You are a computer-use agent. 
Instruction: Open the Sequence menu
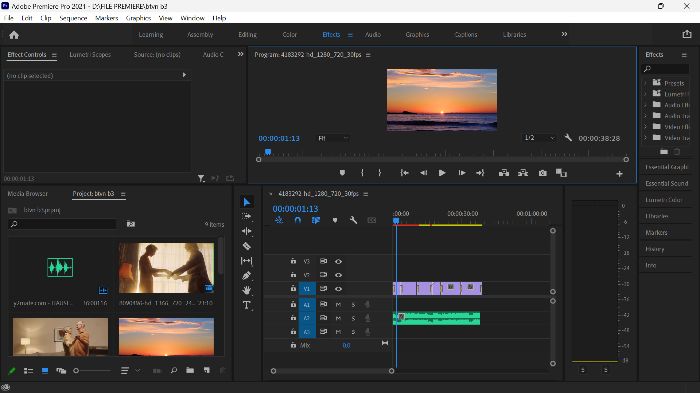point(73,18)
